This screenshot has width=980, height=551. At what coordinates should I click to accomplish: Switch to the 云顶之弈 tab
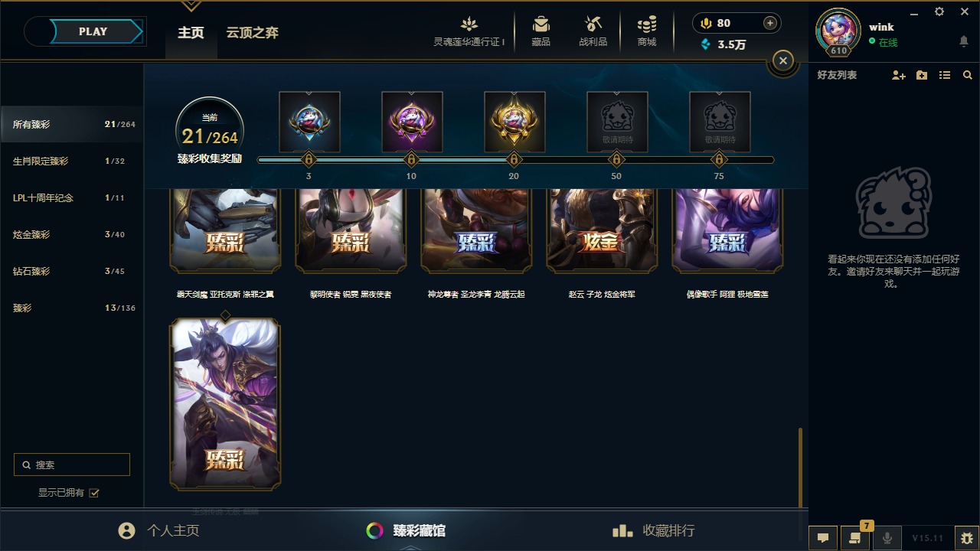click(252, 33)
